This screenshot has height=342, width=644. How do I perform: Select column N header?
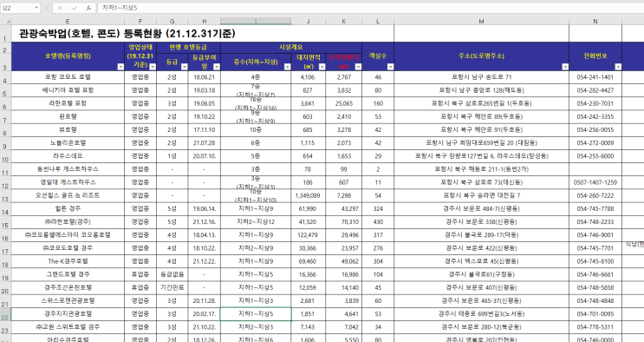595,21
